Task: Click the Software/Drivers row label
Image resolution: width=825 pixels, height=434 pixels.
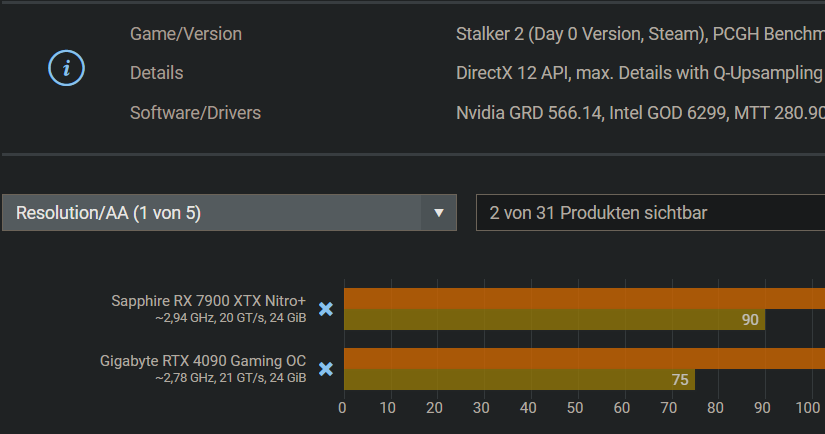Action: coord(195,113)
